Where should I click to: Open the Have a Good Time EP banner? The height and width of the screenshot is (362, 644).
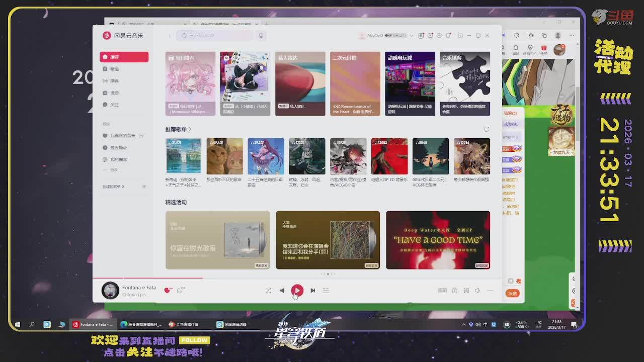438,240
